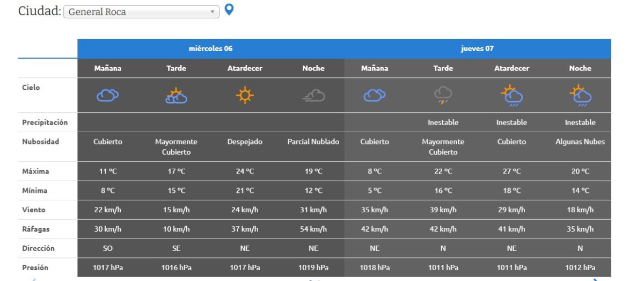Viewport: 644px width, 281px height.
Task: Click the 54 km/h ráfagas value
Action: (313, 229)
